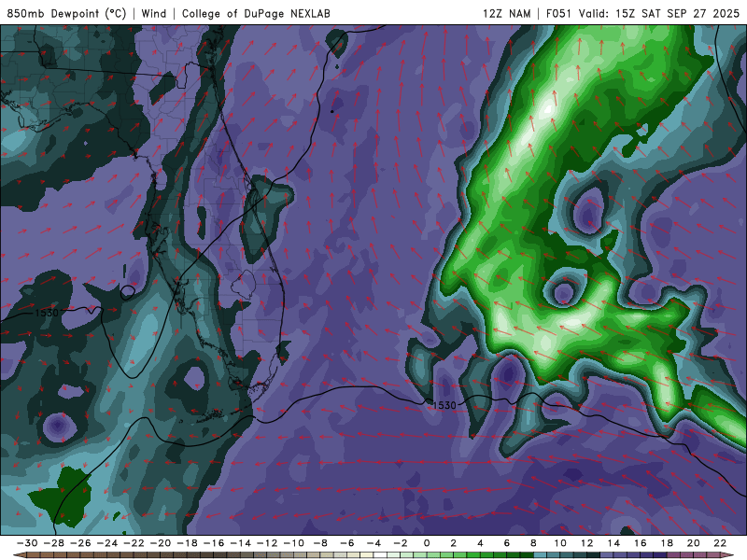Click the "12Z NAM" model run label
747x560 pixels.
(x=507, y=14)
